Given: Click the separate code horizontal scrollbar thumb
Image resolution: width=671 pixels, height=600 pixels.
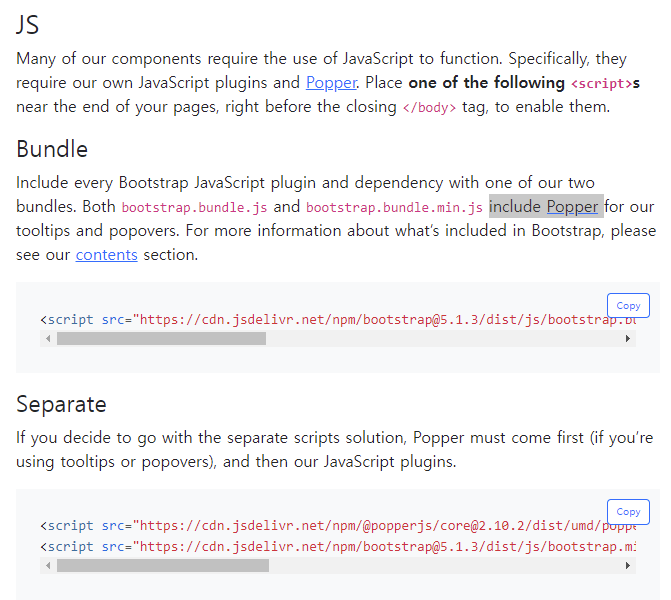Looking at the screenshot, I should point(163,565).
